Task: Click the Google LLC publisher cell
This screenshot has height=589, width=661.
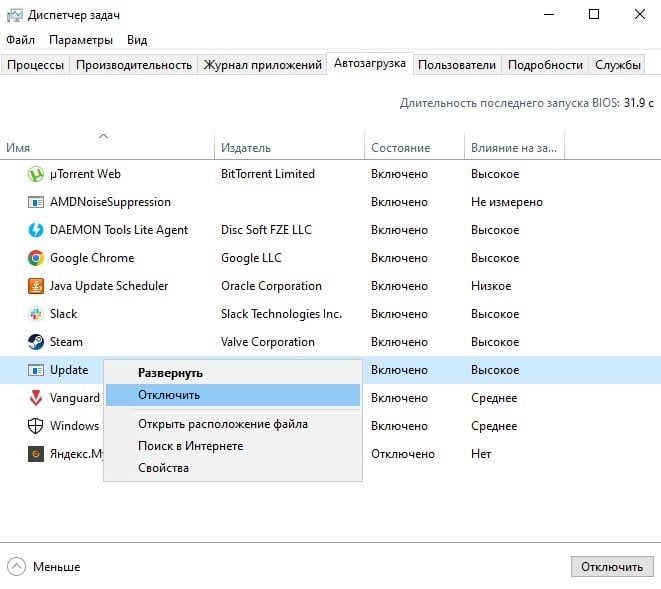Action: click(x=251, y=258)
